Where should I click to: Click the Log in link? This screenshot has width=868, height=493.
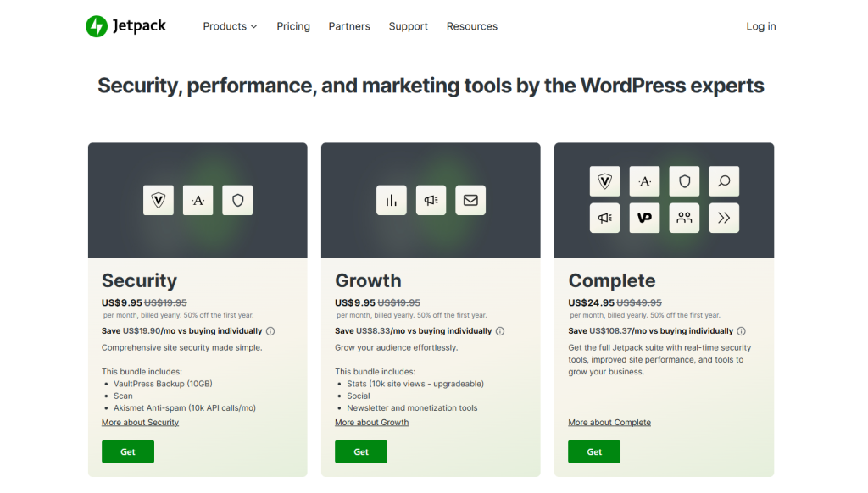point(760,26)
